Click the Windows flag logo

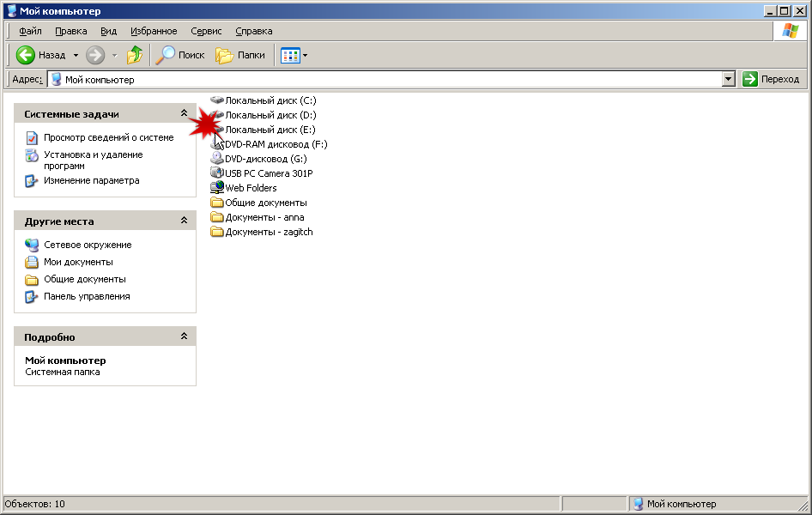coord(791,31)
